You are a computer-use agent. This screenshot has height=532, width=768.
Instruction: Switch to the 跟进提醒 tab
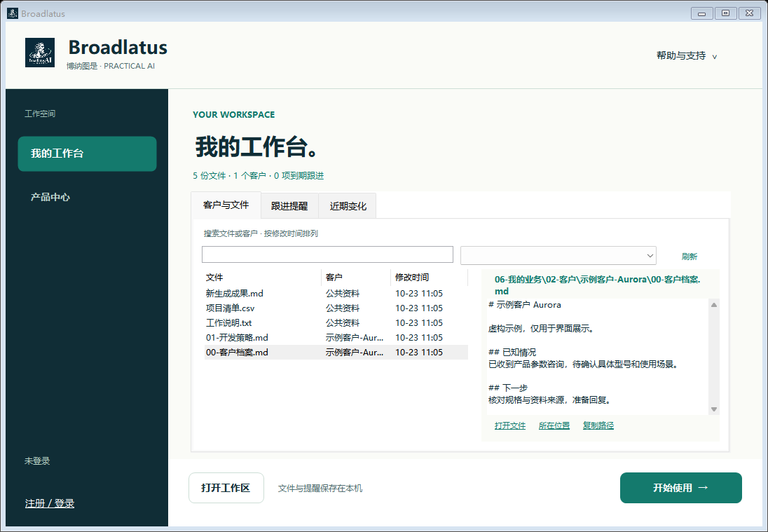289,206
